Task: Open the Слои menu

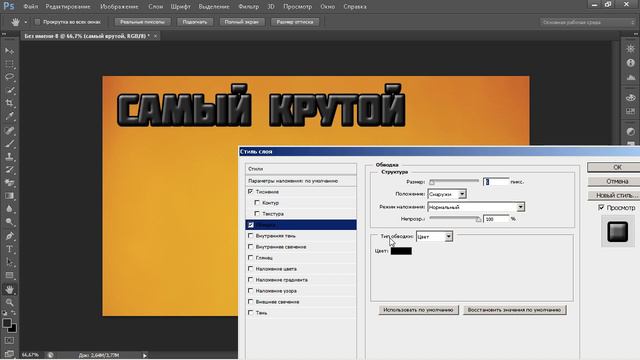Action: (156, 7)
